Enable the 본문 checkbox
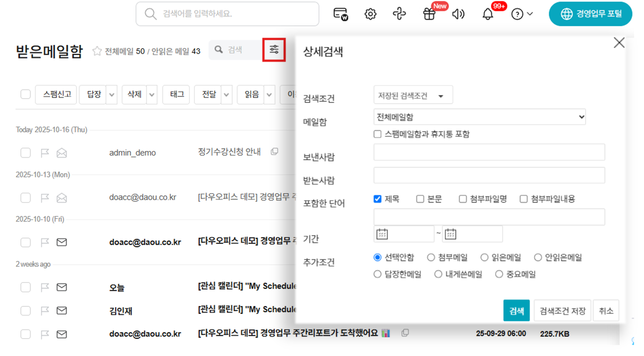The image size is (644, 356). pos(420,199)
